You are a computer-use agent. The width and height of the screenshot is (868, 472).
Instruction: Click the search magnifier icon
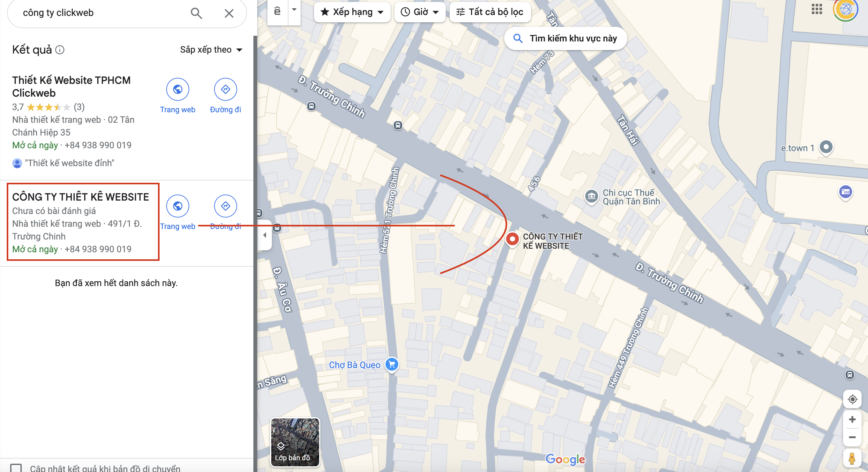tap(196, 13)
